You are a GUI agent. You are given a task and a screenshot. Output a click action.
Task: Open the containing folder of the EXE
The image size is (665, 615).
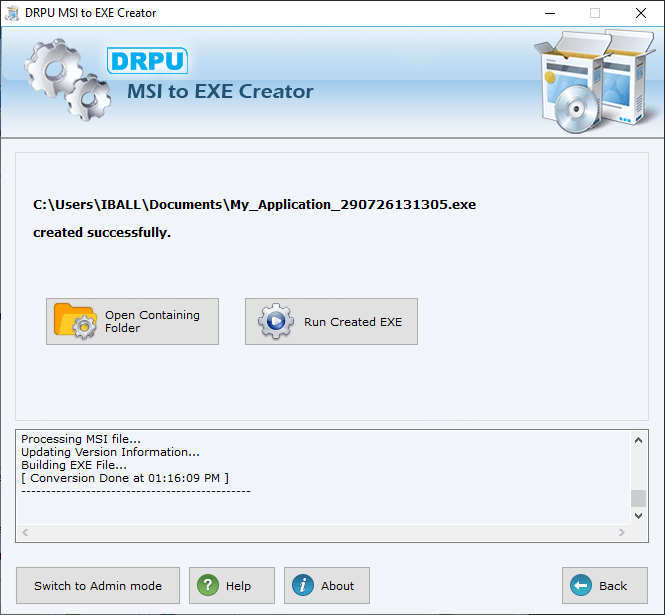click(132, 321)
